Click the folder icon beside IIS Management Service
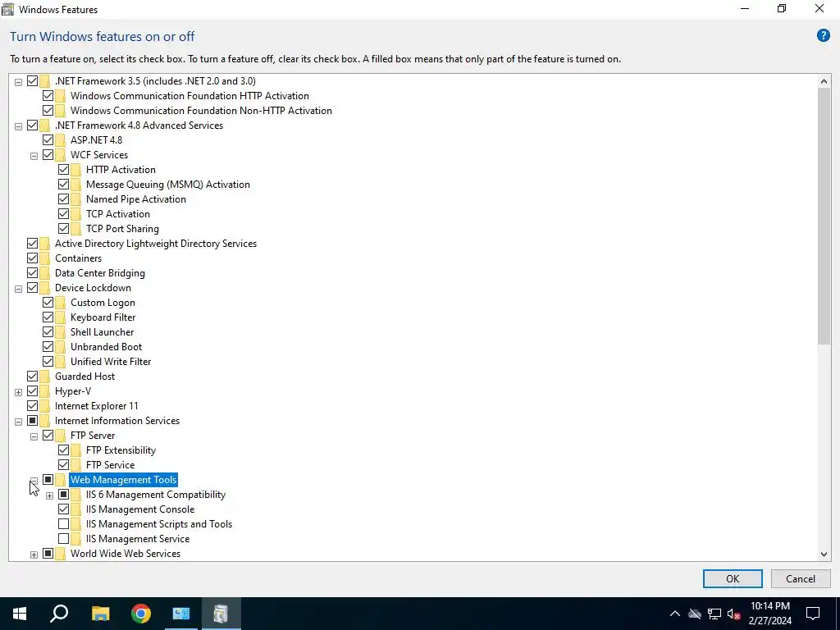This screenshot has width=840, height=630. [x=76, y=539]
